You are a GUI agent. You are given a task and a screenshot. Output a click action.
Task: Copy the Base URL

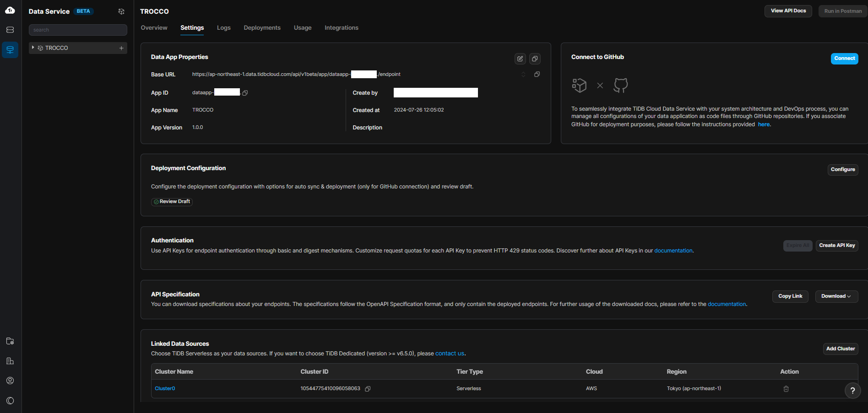537,74
